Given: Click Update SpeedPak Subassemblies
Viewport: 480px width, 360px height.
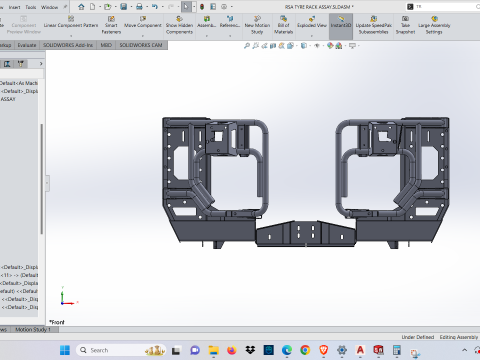Looking at the screenshot, I should (374, 25).
